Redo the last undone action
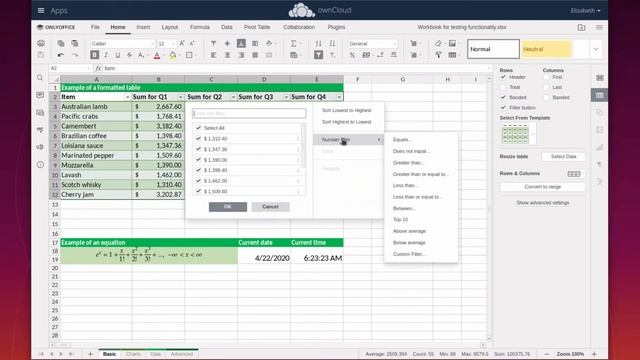640x360 pixels. click(x=75, y=55)
